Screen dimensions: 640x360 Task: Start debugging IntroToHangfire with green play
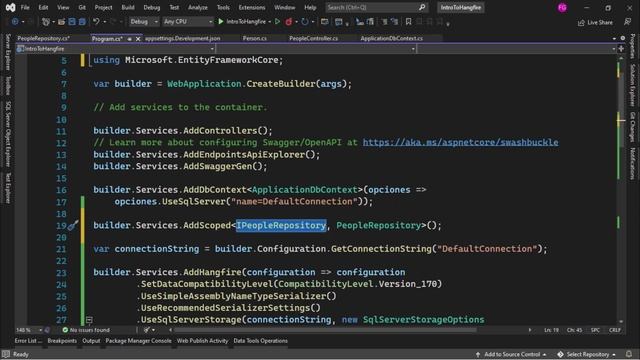[221, 22]
